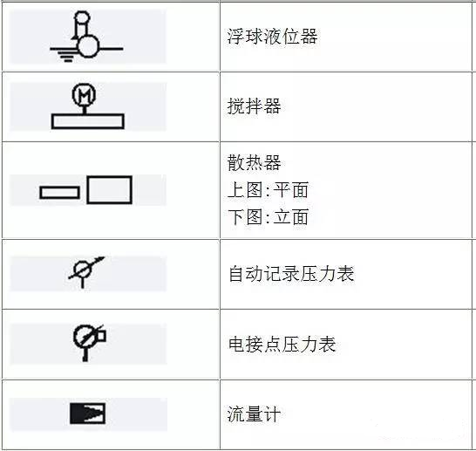Click the electric contact pressure gauge symbol
This screenshot has width=476, height=451.
point(89,343)
